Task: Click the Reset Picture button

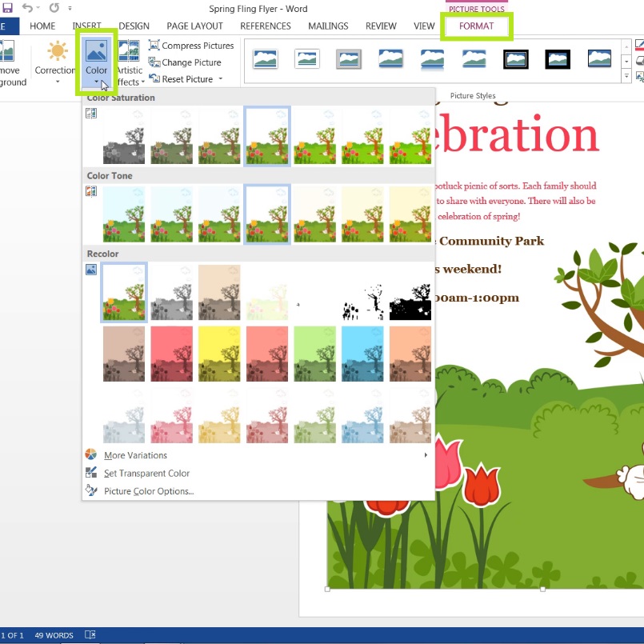Action: (181, 79)
